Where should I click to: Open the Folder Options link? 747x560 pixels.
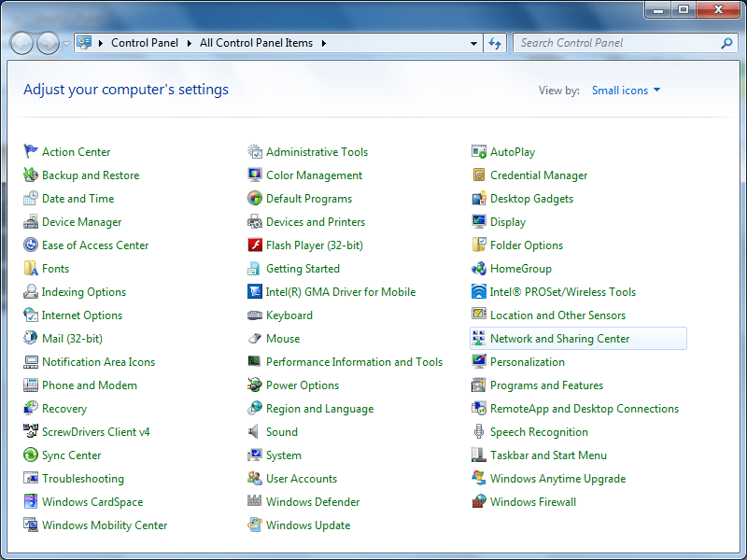tap(527, 245)
